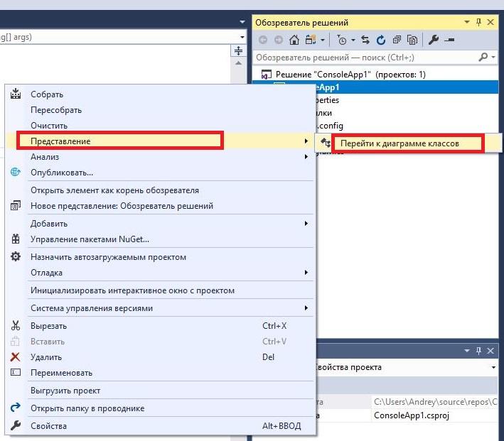Click the Forward arrow in Solution Explorer toolbar
Image resolution: width=504 pixels, height=441 pixels.
point(279,40)
